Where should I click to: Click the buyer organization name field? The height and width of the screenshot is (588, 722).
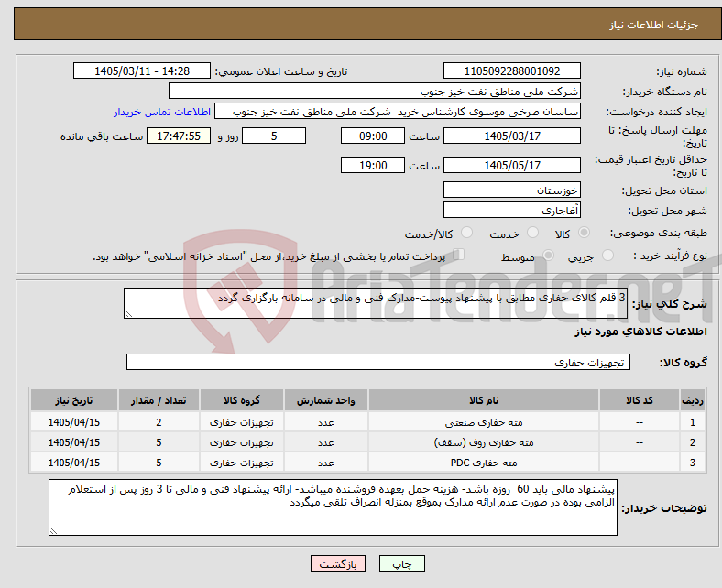(375, 92)
